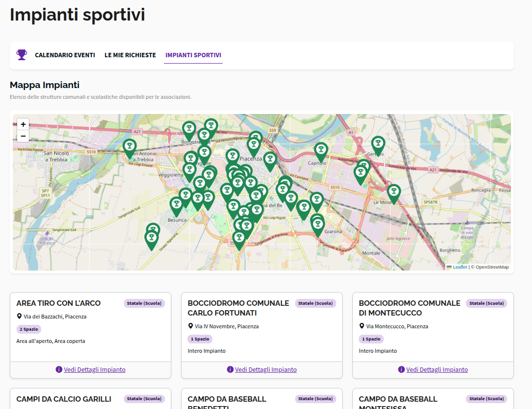
Task: Click the Bocciodromo Comunale Carlo Fortunati title
Action: click(x=238, y=308)
